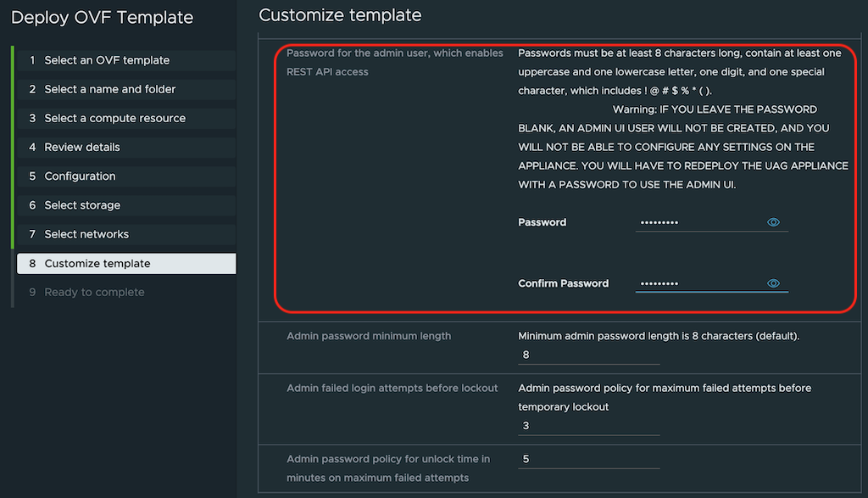
Task: Click the Confirm Password input field
Action: click(x=699, y=283)
